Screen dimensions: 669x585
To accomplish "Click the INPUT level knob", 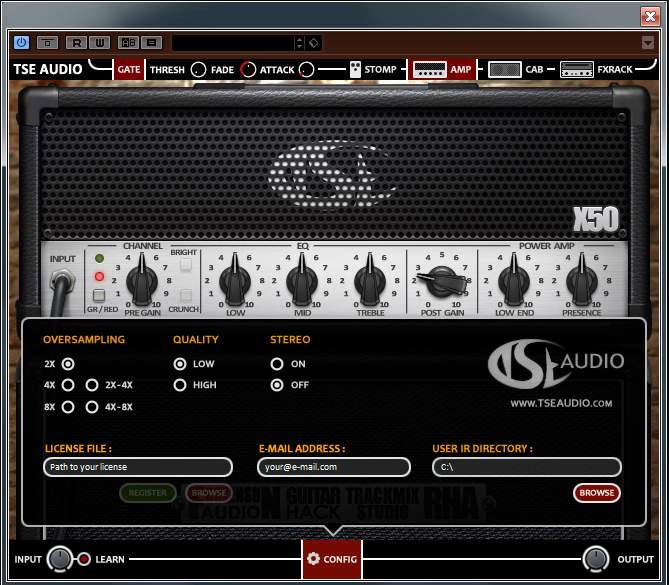I will tap(60, 559).
